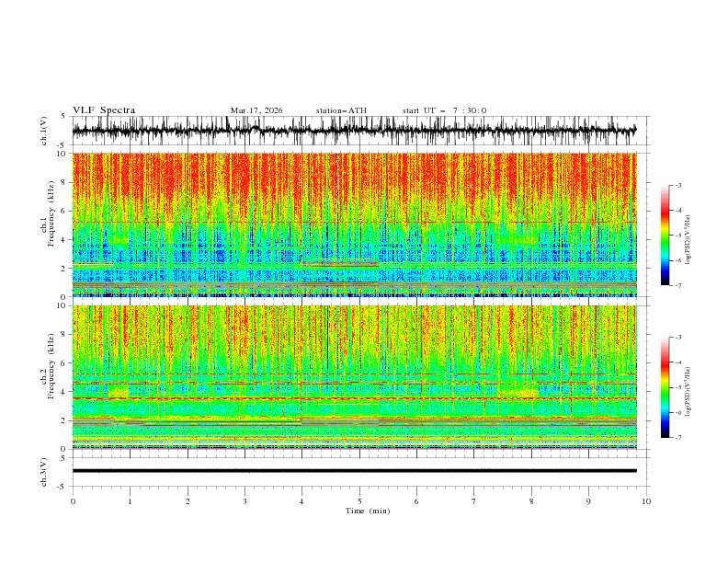728x563 pixels.
Task: Click the "10" frequency tick of ch.2 spectrogram
Action: click(63, 305)
